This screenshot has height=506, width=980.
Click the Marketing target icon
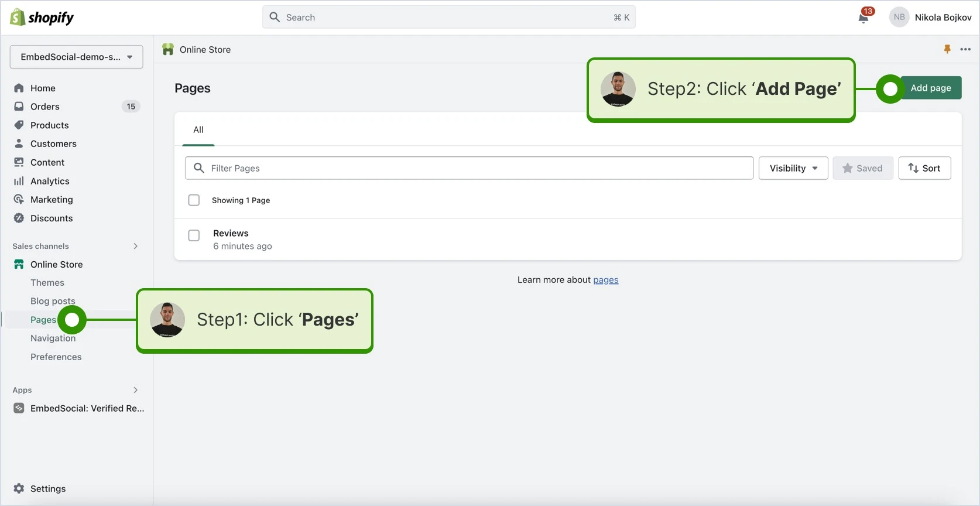pyautogui.click(x=19, y=200)
